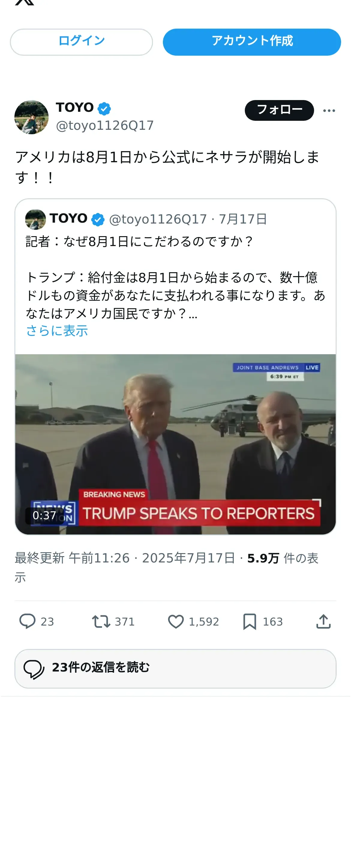Click the ログイン button
The height and width of the screenshot is (868, 351).
(x=81, y=42)
